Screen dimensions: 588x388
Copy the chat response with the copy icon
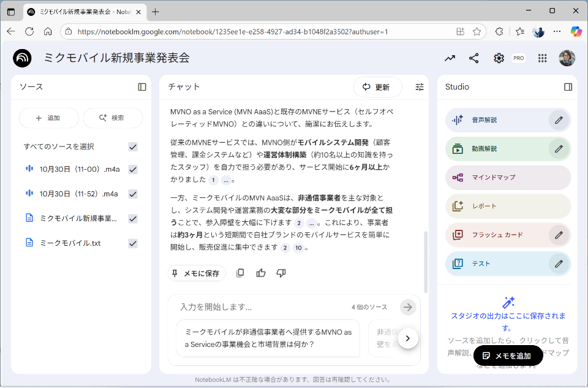[x=240, y=273]
